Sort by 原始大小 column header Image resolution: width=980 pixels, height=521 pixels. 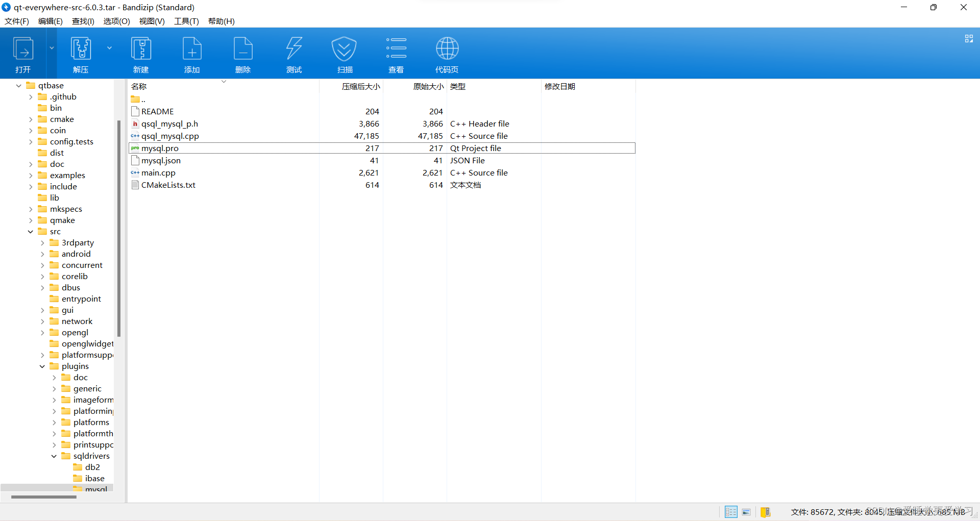[x=415, y=86]
